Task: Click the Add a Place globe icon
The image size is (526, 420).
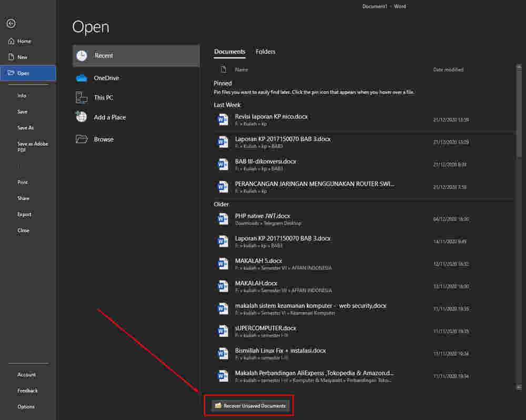Action: click(82, 117)
